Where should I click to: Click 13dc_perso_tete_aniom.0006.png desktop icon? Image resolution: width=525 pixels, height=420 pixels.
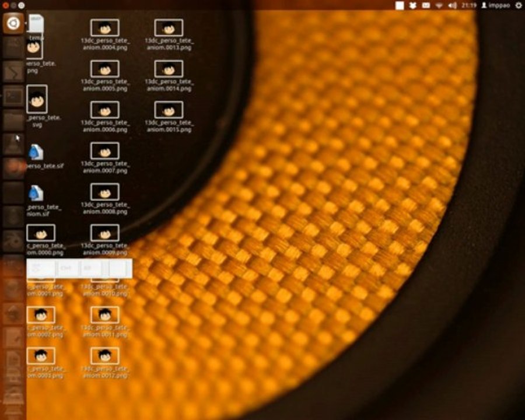(x=105, y=110)
